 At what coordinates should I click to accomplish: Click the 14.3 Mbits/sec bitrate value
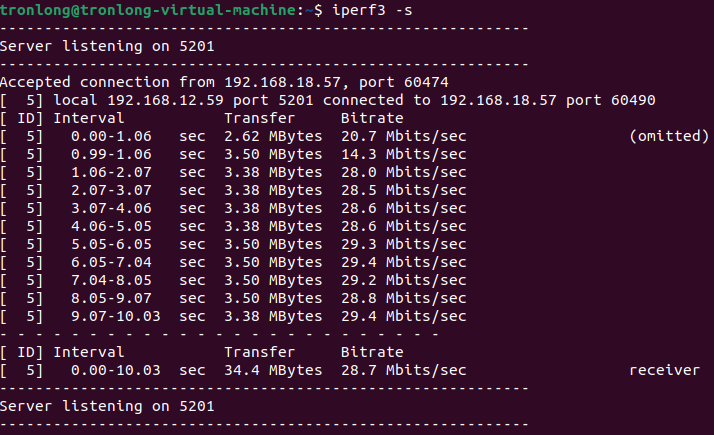[x=403, y=154]
